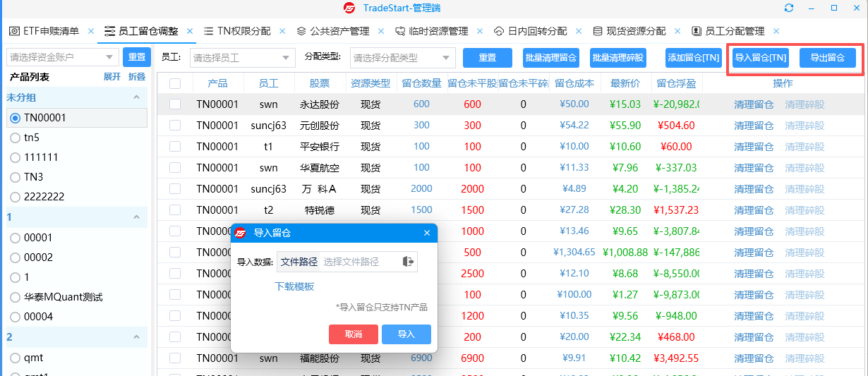868x376 pixels.
Task: Close the 现货资源分配 tab
Action: pos(677,31)
